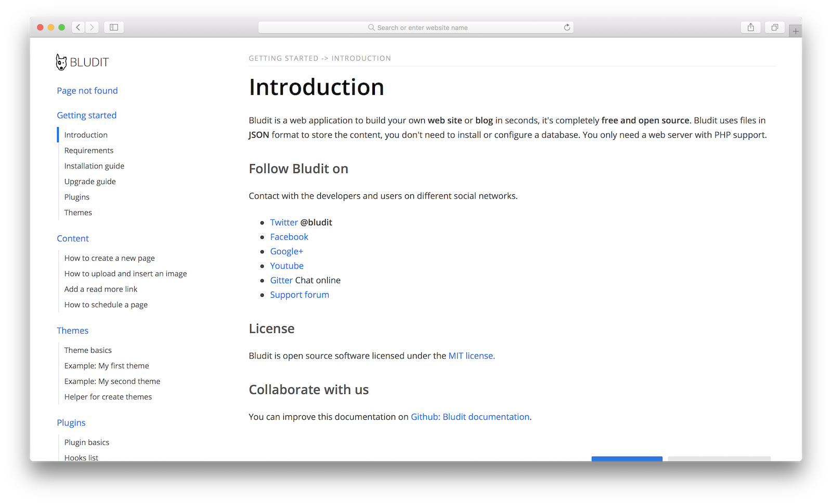Open the Upgrade guide page
Screen dimensions: 832x504
pos(90,181)
